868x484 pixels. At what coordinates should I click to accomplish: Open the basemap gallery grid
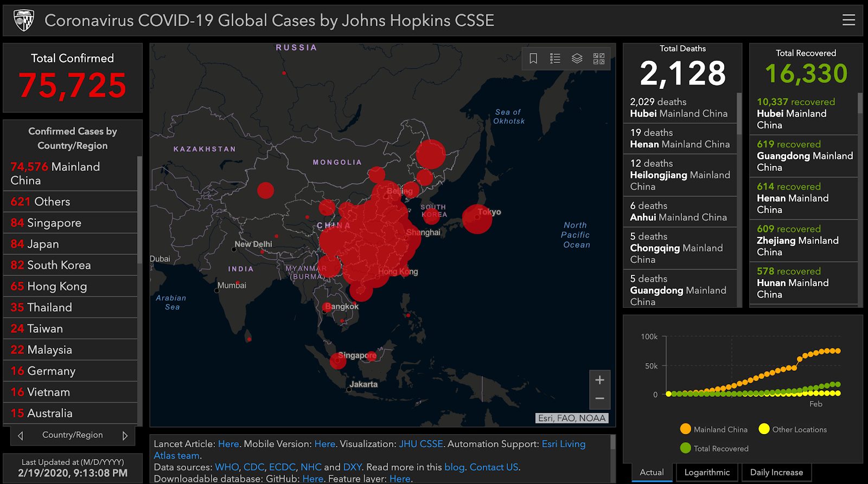(x=599, y=59)
